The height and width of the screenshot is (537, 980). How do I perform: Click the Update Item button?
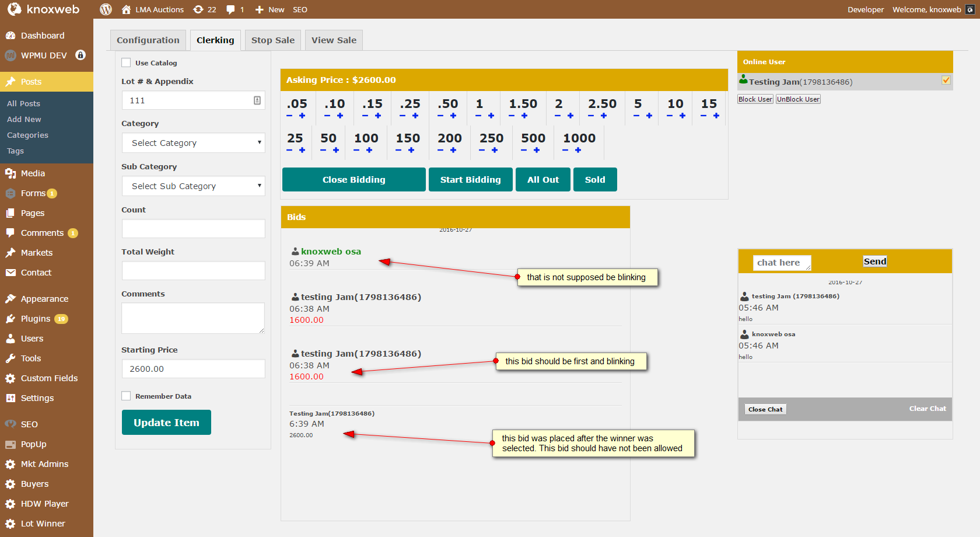pyautogui.click(x=166, y=423)
